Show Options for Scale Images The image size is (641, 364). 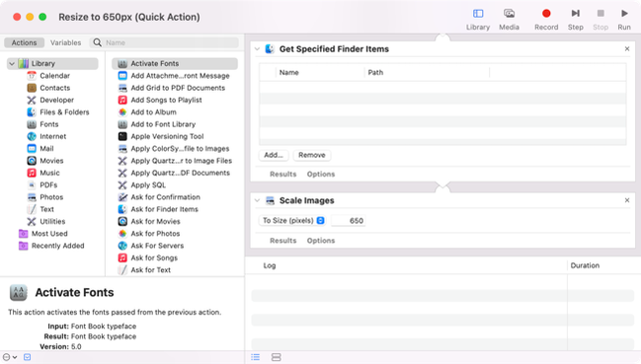click(321, 241)
